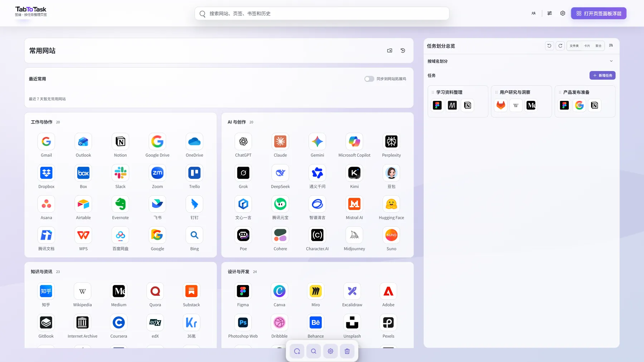The height and width of the screenshot is (362, 644).
Task: Open the Claude site icon
Action: (x=280, y=142)
